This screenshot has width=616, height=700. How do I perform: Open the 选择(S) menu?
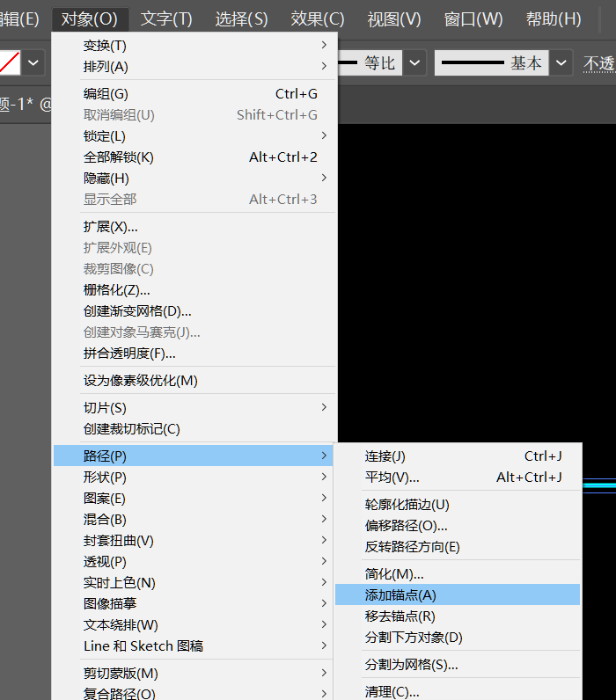(x=242, y=19)
